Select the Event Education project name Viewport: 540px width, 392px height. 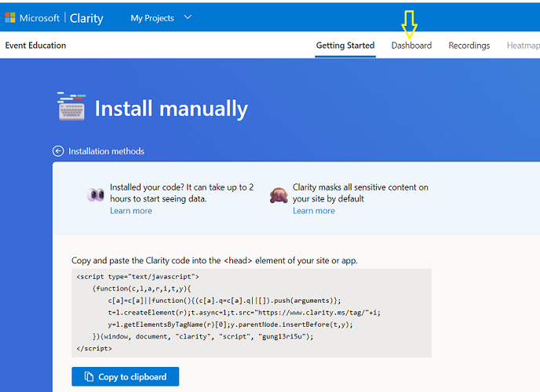[35, 45]
